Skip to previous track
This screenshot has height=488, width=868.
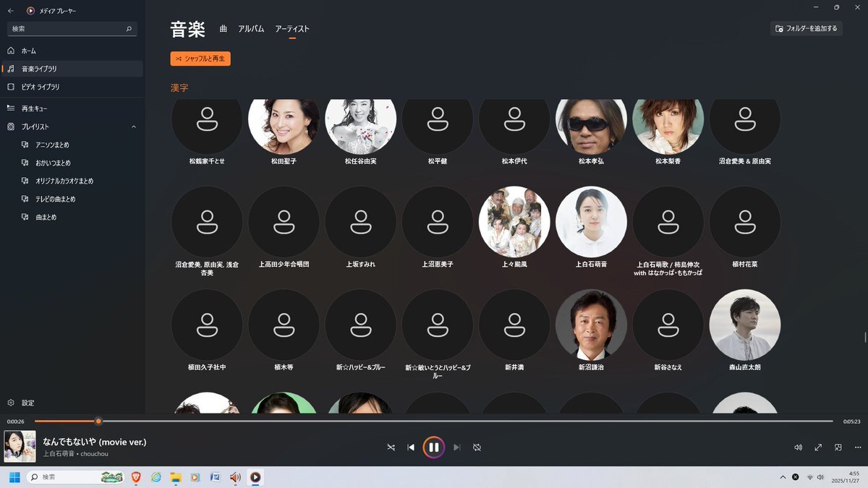(x=411, y=448)
